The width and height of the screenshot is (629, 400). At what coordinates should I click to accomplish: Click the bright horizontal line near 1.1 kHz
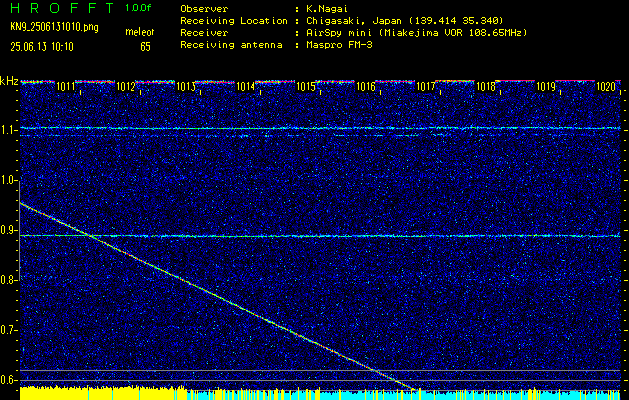pyautogui.click(x=320, y=128)
